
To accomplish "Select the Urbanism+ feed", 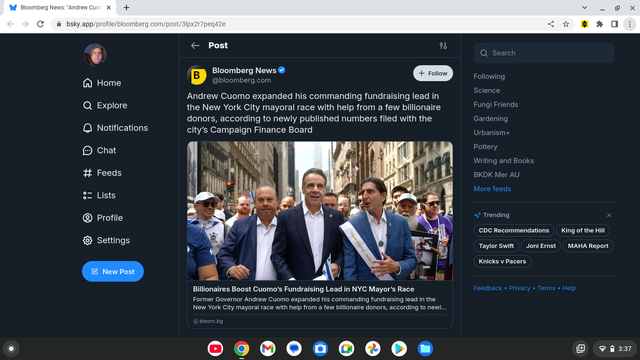I will pos(491,133).
